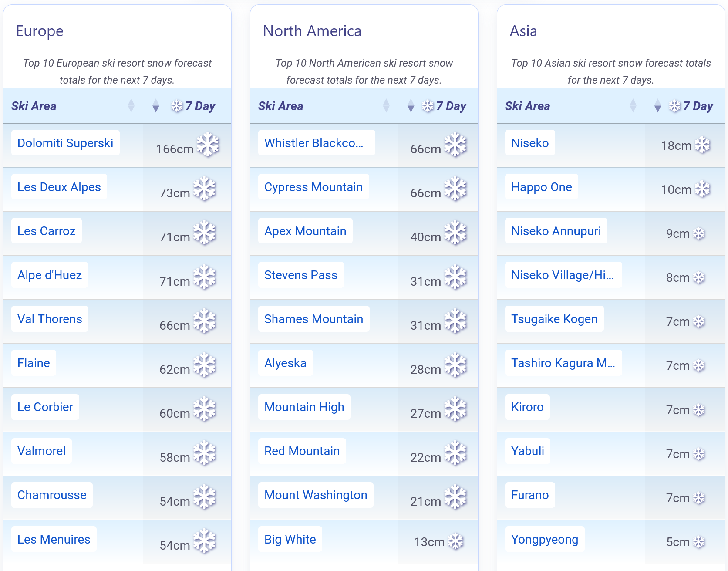Click the snowflake icon in Europe's 7 Day header
Screen dimensions: 728x571
(x=177, y=106)
